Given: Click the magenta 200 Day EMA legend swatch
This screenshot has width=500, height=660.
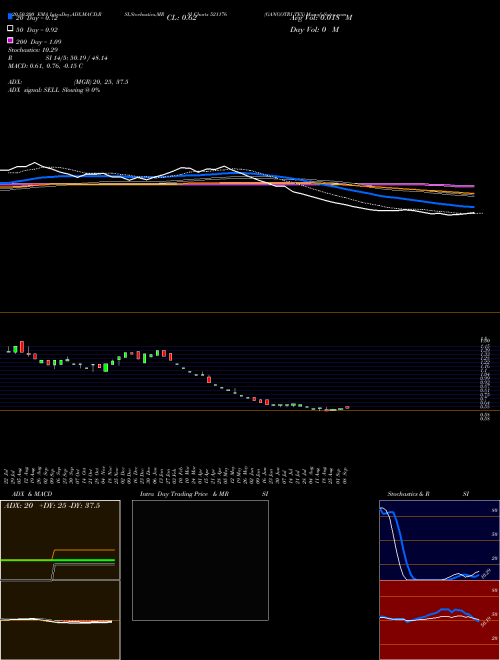Looking at the screenshot, I should tap(10, 40).
